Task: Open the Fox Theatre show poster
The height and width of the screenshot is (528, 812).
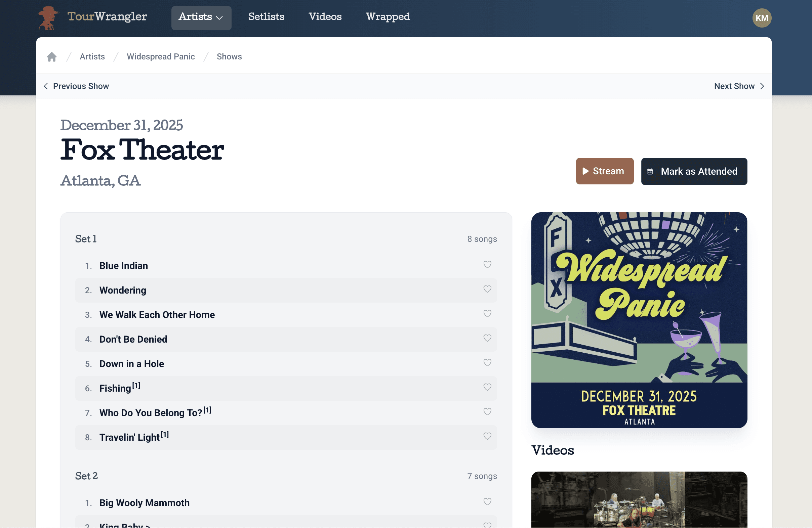Action: pyautogui.click(x=639, y=320)
